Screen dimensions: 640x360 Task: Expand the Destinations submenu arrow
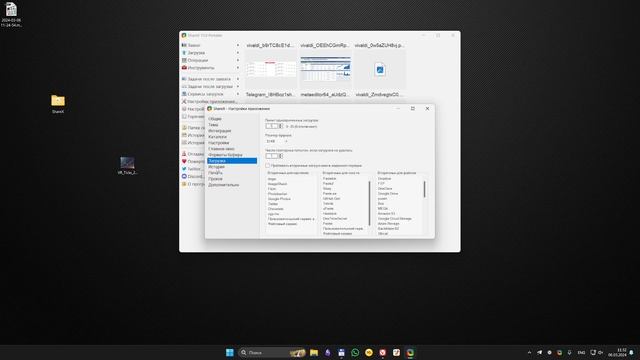tap(238, 94)
